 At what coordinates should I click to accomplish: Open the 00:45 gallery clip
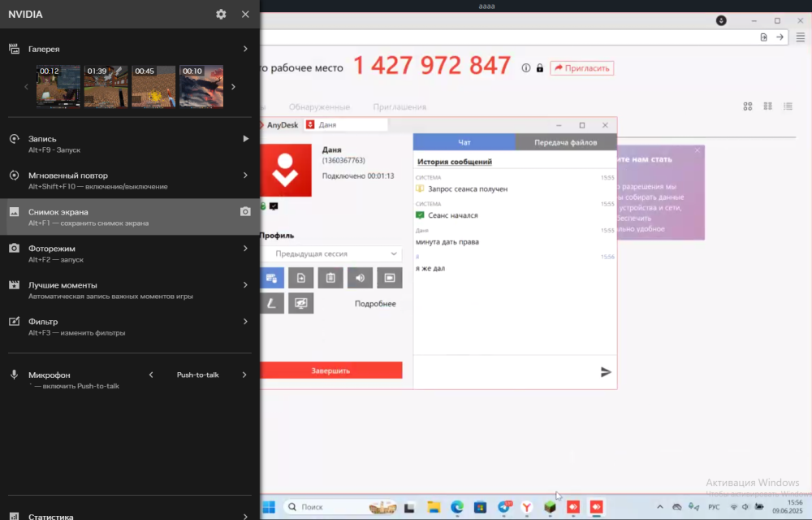click(153, 86)
